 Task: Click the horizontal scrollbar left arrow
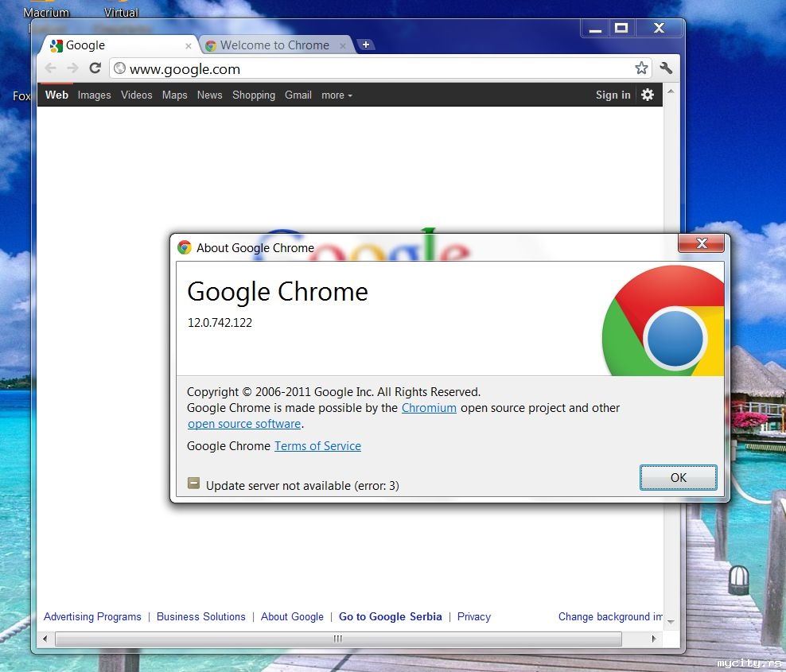coord(45,639)
